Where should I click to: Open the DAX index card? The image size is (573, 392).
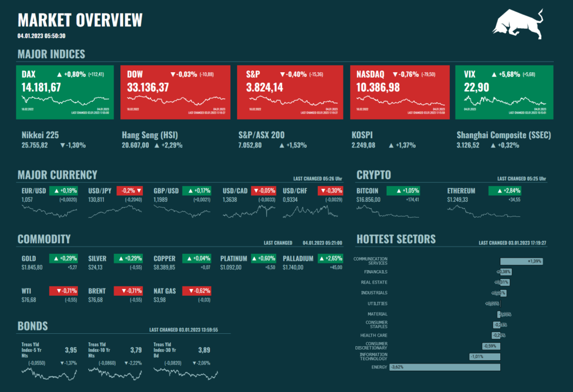[x=65, y=92]
